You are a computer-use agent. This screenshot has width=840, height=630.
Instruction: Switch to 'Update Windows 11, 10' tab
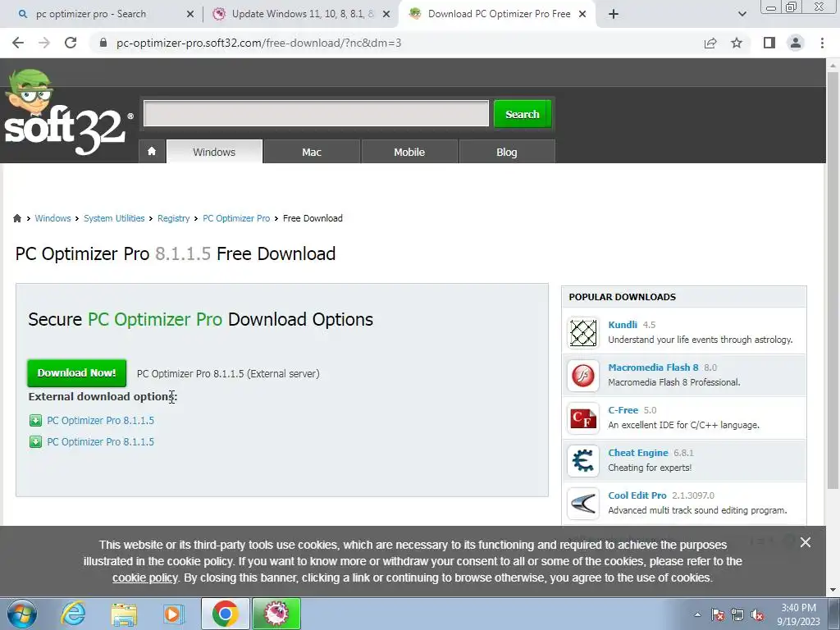point(302,14)
